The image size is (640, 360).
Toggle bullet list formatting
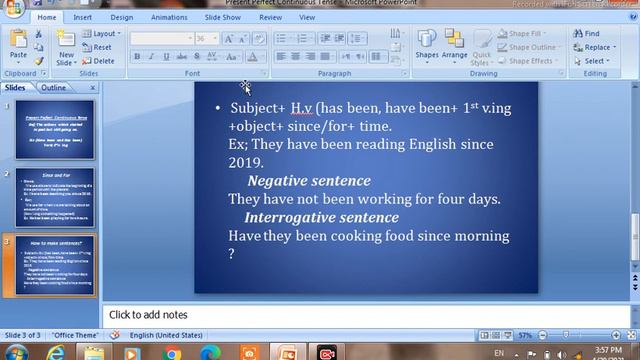pyautogui.click(x=281, y=38)
